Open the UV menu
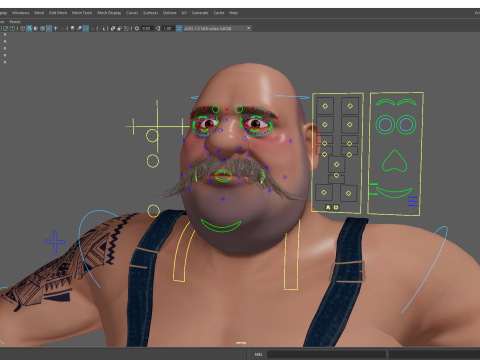 [184, 13]
